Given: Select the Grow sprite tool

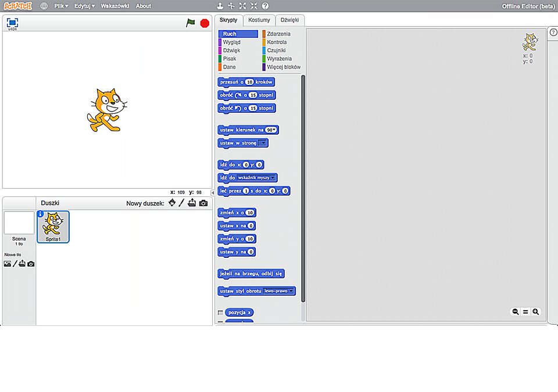Looking at the screenshot, I should 242,6.
